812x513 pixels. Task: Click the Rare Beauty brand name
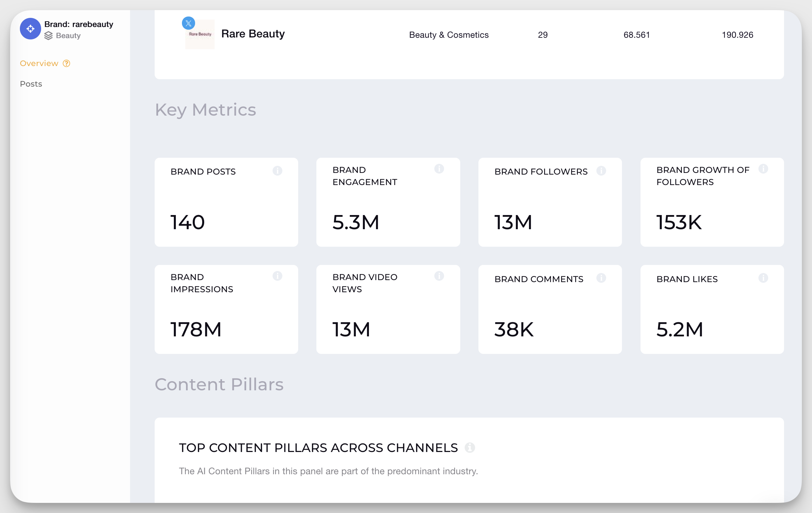[253, 34]
